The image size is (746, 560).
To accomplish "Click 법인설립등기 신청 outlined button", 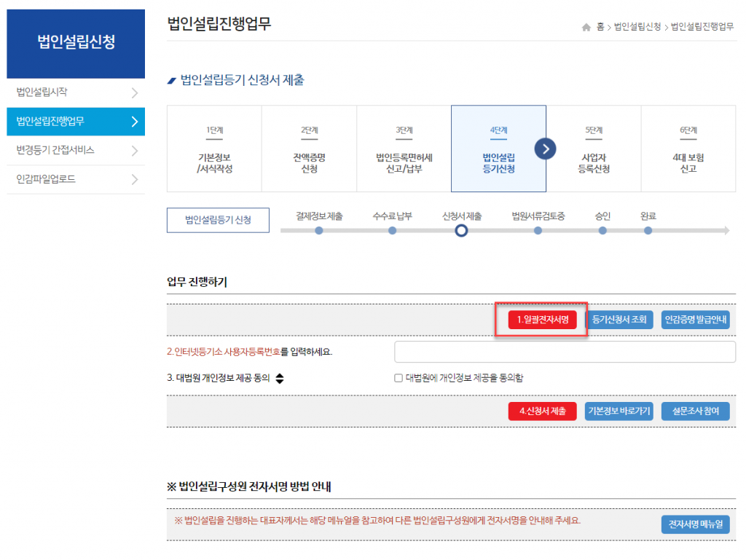I will tap(218, 220).
